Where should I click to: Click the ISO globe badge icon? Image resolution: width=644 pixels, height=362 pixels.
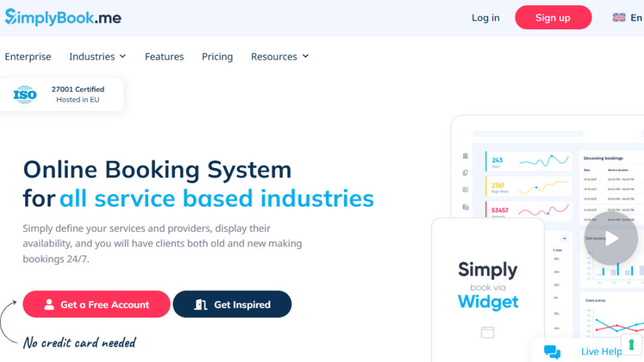point(25,94)
